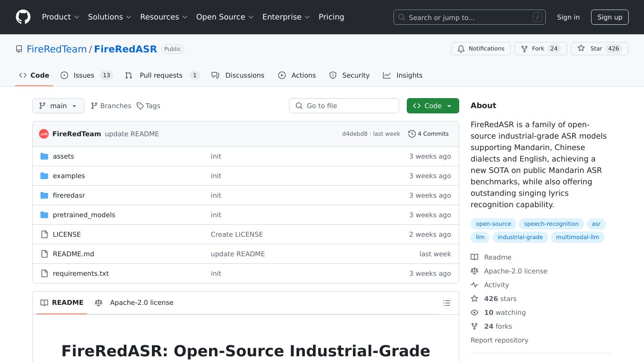
Task: Focus the Search or jump to field
Action: click(469, 17)
